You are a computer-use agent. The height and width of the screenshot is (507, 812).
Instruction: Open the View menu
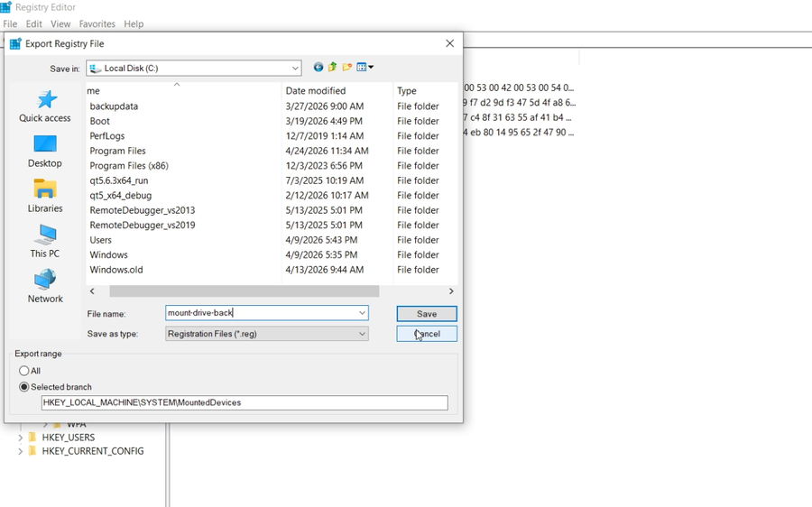60,23
